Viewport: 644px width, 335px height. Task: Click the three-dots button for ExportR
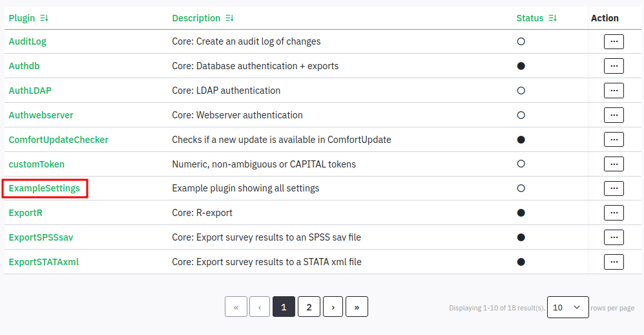(x=613, y=213)
